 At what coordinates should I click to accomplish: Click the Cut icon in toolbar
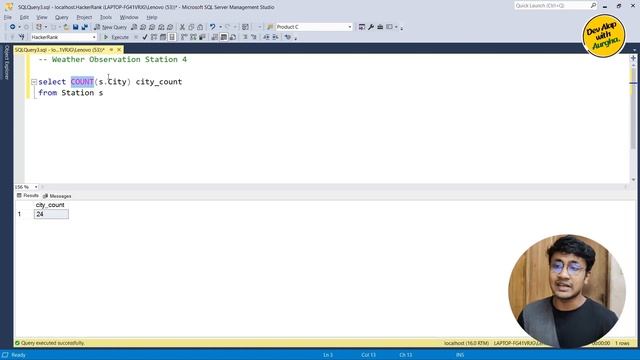pyautogui.click(x=182, y=27)
